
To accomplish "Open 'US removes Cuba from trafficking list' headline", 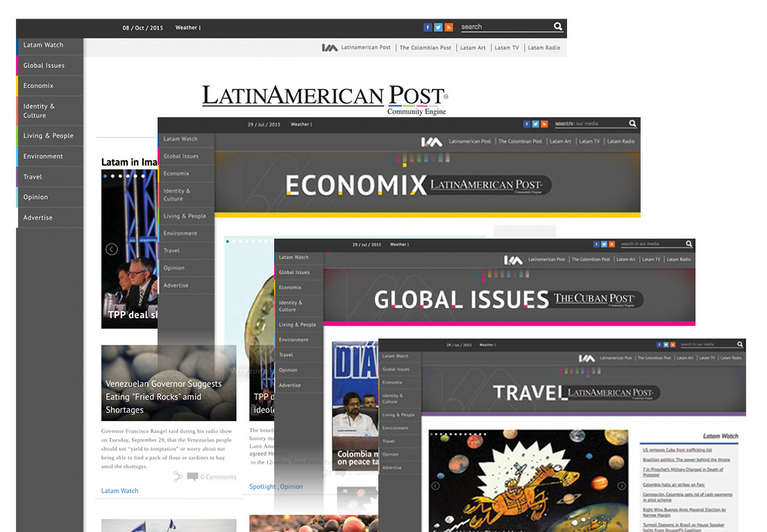I will click(x=677, y=450).
